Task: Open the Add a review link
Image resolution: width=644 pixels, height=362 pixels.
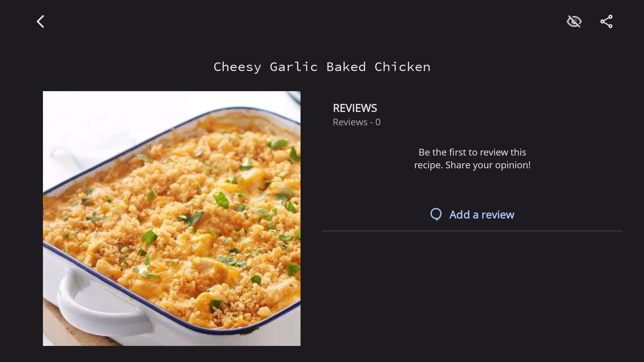Action: (x=482, y=215)
